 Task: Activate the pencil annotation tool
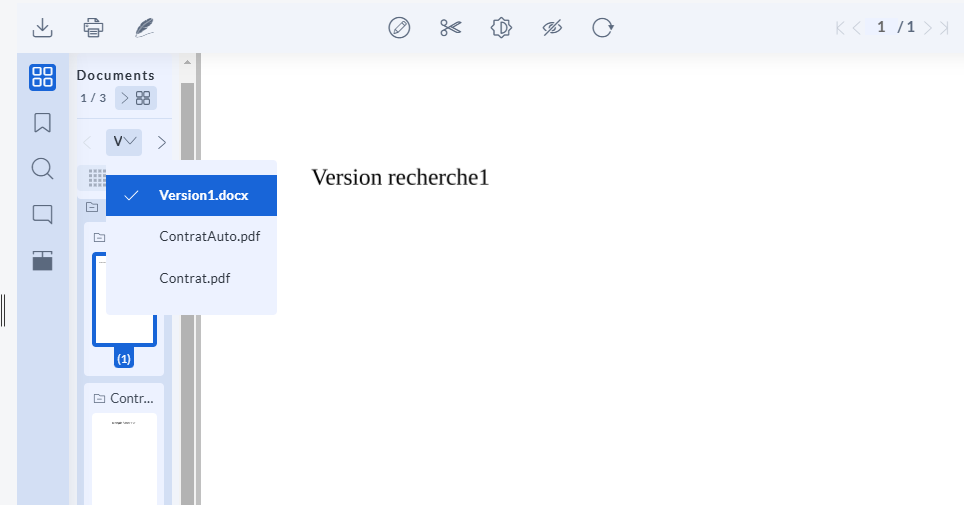pos(399,28)
